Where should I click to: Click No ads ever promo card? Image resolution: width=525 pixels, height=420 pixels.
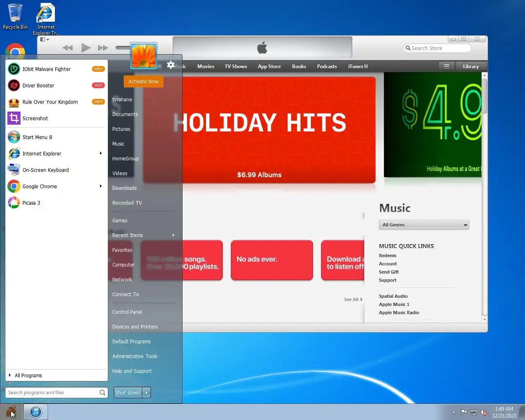coord(272,260)
